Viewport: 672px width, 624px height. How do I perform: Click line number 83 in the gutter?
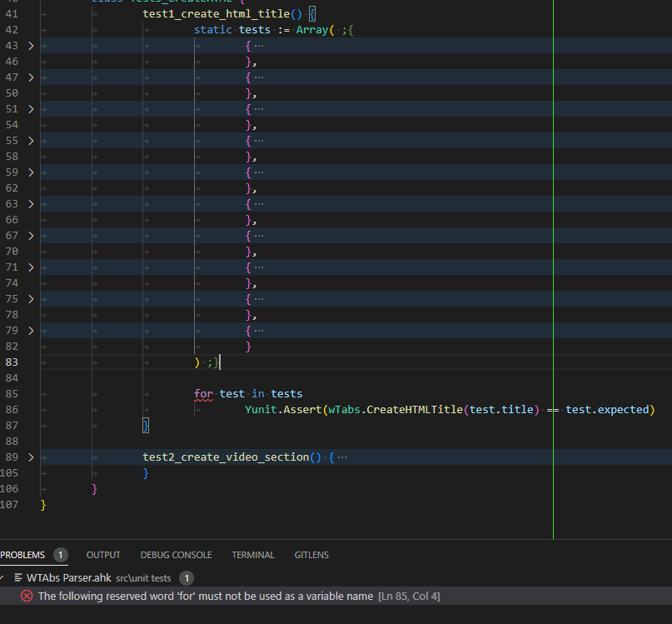point(11,362)
